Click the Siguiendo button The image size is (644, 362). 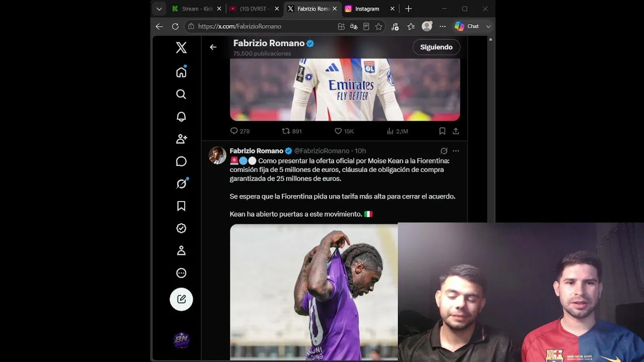(x=436, y=47)
